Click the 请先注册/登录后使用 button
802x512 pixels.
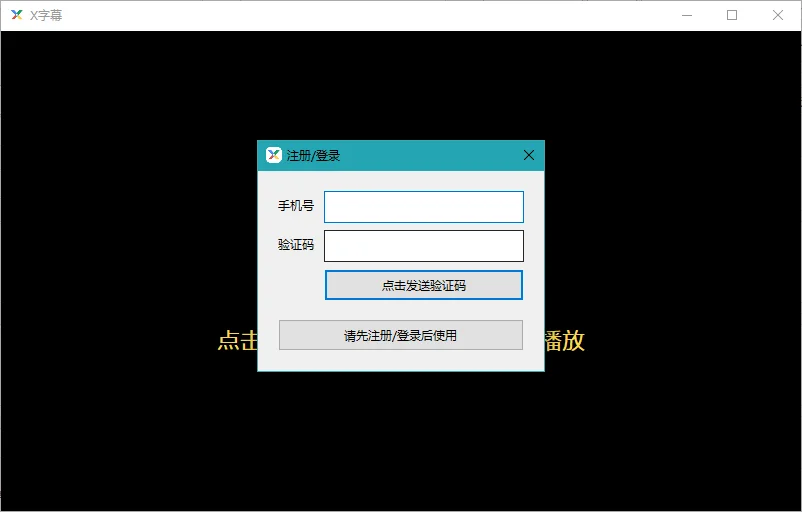pyautogui.click(x=400, y=336)
